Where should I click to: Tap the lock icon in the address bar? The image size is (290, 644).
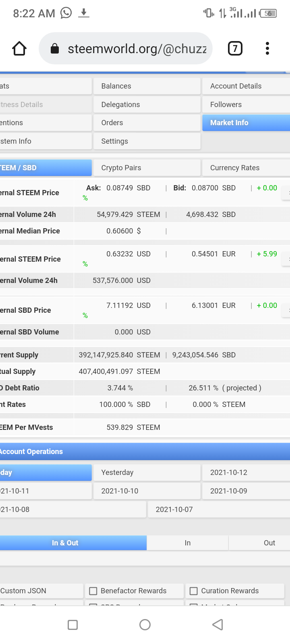pos(55,49)
